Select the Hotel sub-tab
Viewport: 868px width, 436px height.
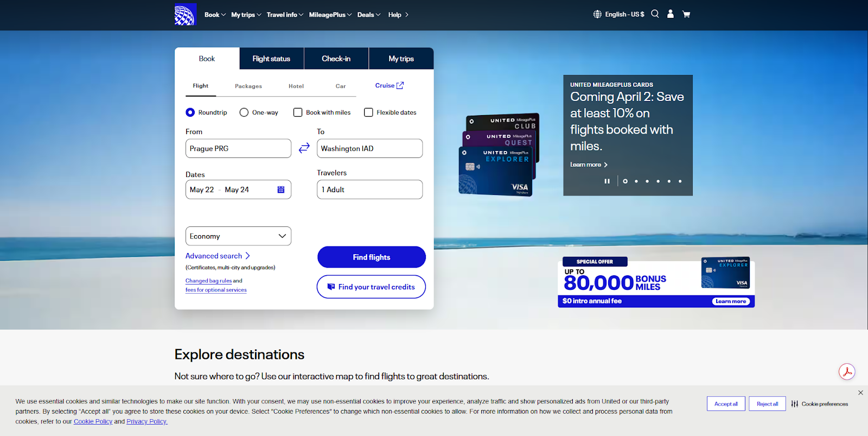click(x=296, y=86)
